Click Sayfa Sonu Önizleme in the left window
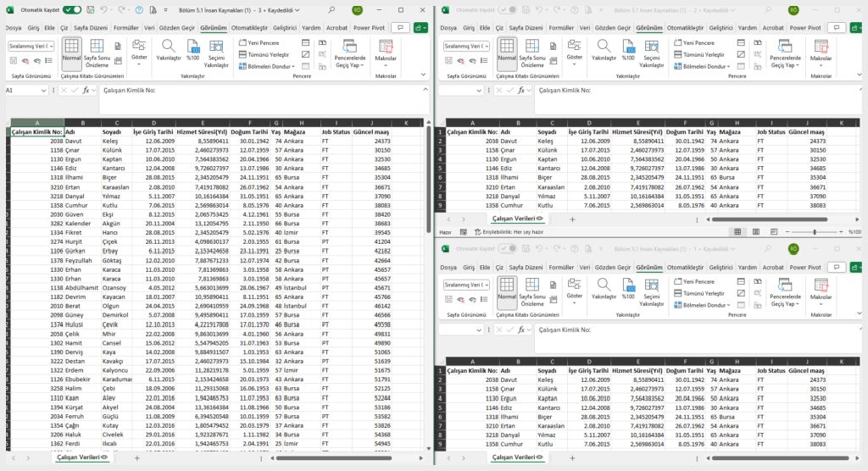This screenshot has width=868, height=471. (x=97, y=53)
